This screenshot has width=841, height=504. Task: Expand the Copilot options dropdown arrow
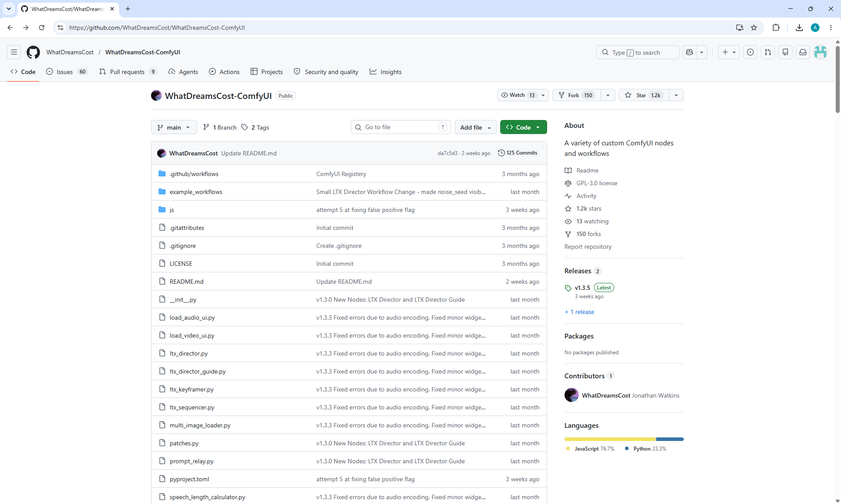coord(702,52)
